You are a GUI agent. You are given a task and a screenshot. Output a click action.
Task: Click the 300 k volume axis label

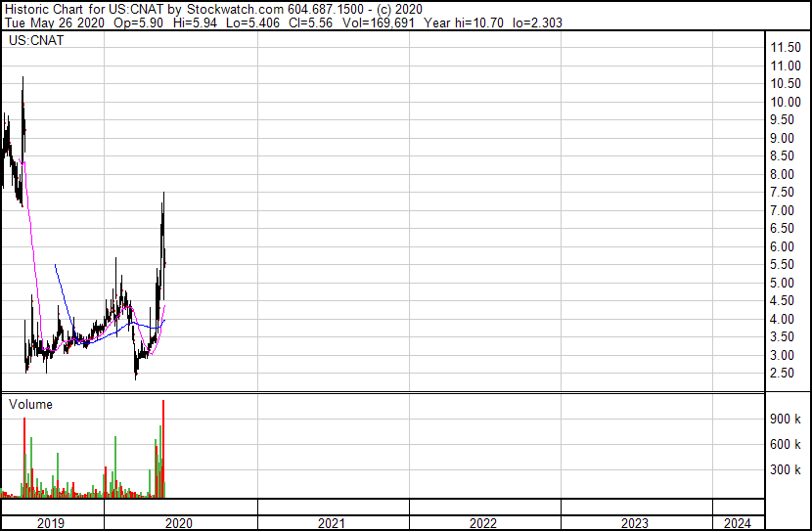pos(786,470)
